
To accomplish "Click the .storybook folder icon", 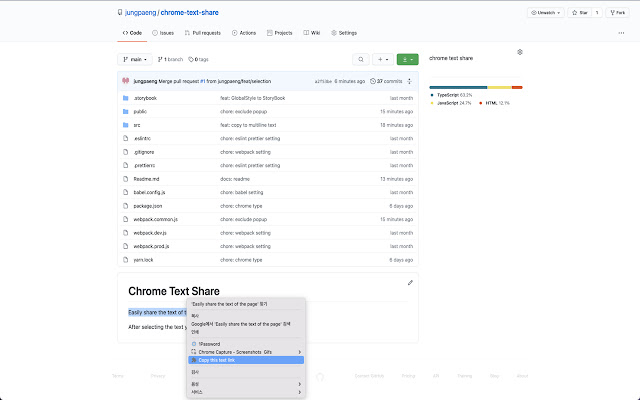I will 126,98.
